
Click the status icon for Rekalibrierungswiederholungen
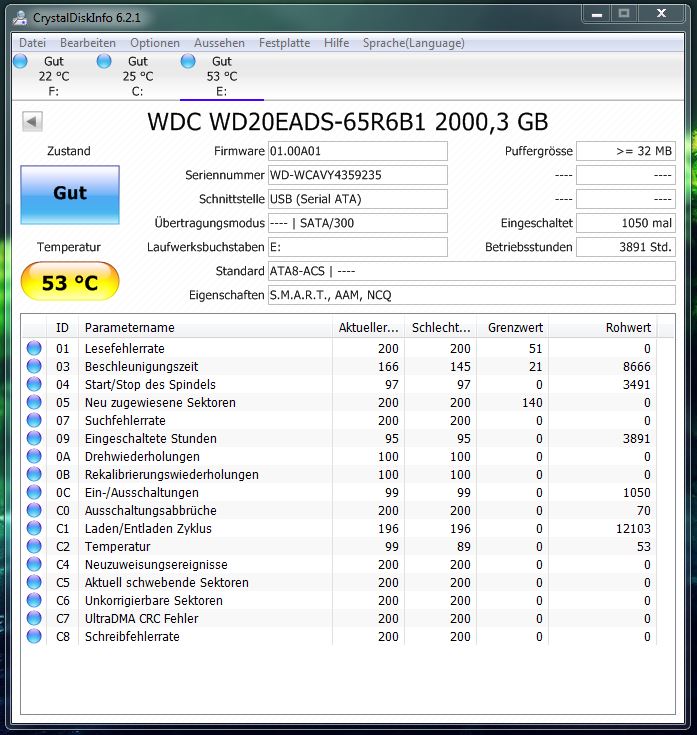(x=34, y=474)
